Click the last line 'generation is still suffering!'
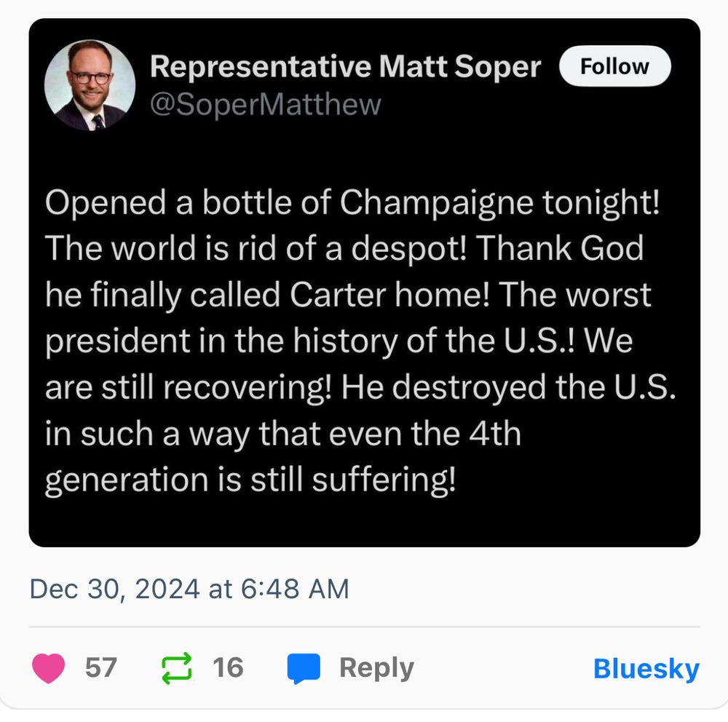This screenshot has width=728, height=722. coord(250,480)
